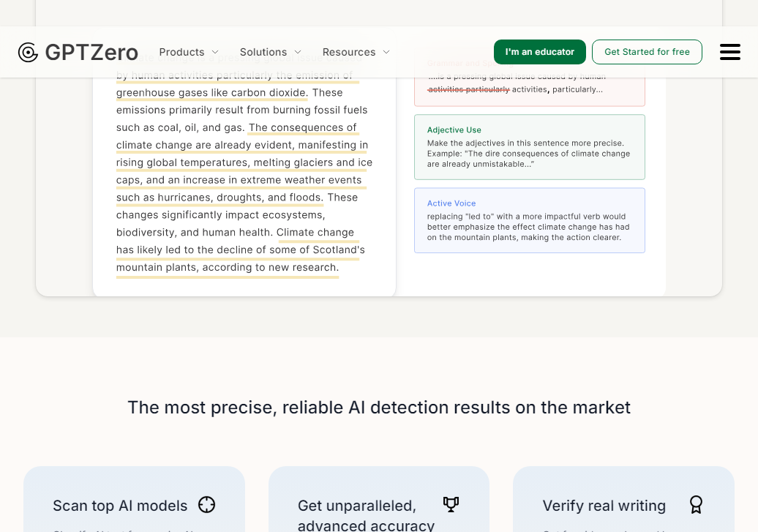758x532 pixels.
Task: Expand the Solutions chevron
Action: (298, 52)
